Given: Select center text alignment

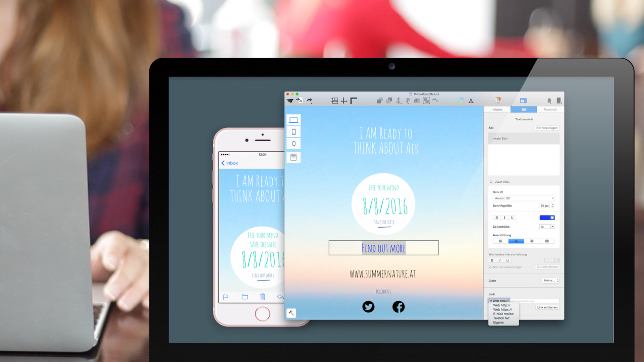Looking at the screenshot, I should 515,241.
